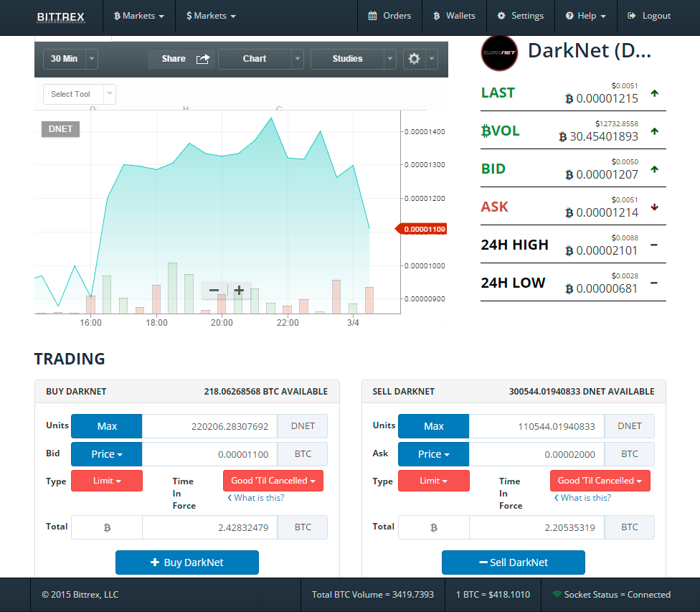Open Limit type dropdown in Buy panel
The width and height of the screenshot is (700, 612).
tap(107, 481)
